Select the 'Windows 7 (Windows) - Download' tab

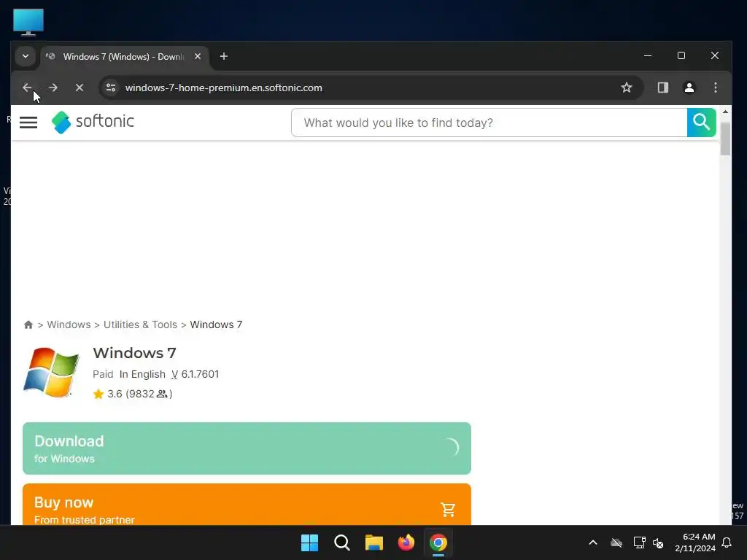click(x=123, y=57)
